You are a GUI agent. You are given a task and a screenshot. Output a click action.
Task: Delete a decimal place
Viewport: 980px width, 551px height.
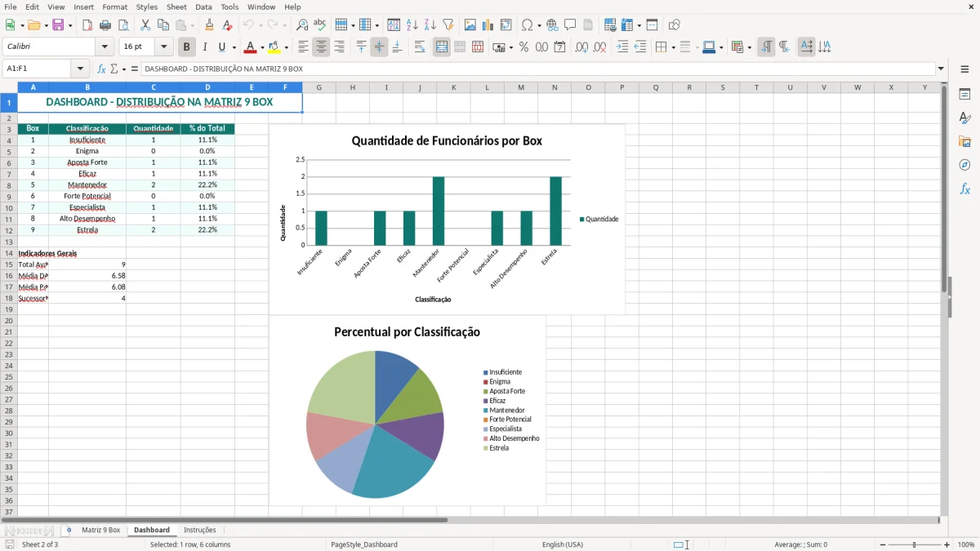[x=599, y=47]
